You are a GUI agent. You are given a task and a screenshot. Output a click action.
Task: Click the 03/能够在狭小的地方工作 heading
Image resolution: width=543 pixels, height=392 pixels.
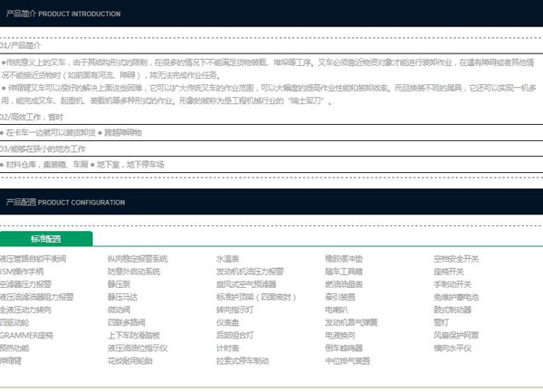pyautogui.click(x=43, y=148)
